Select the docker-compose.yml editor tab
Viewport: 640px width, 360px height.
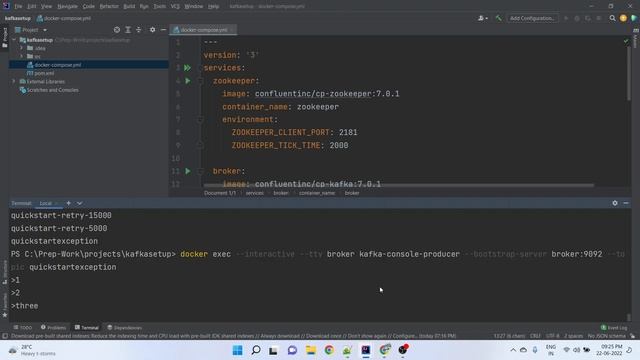click(x=203, y=30)
